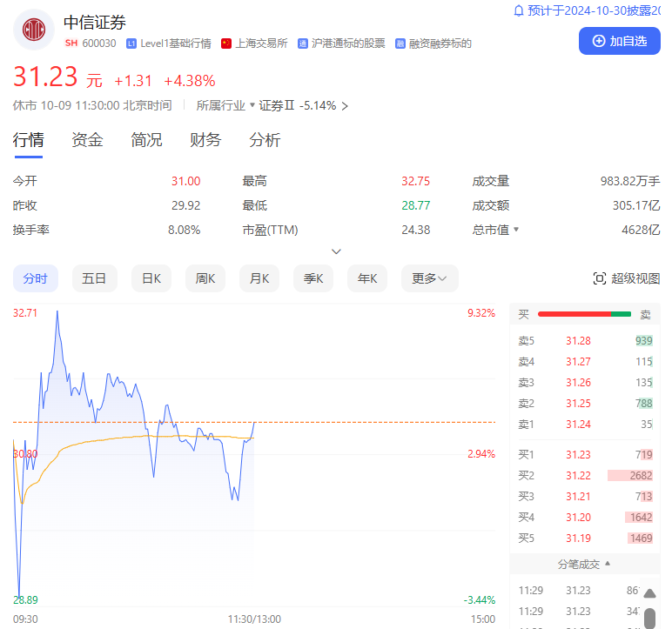Add stock with 加自选 button

coord(619,41)
